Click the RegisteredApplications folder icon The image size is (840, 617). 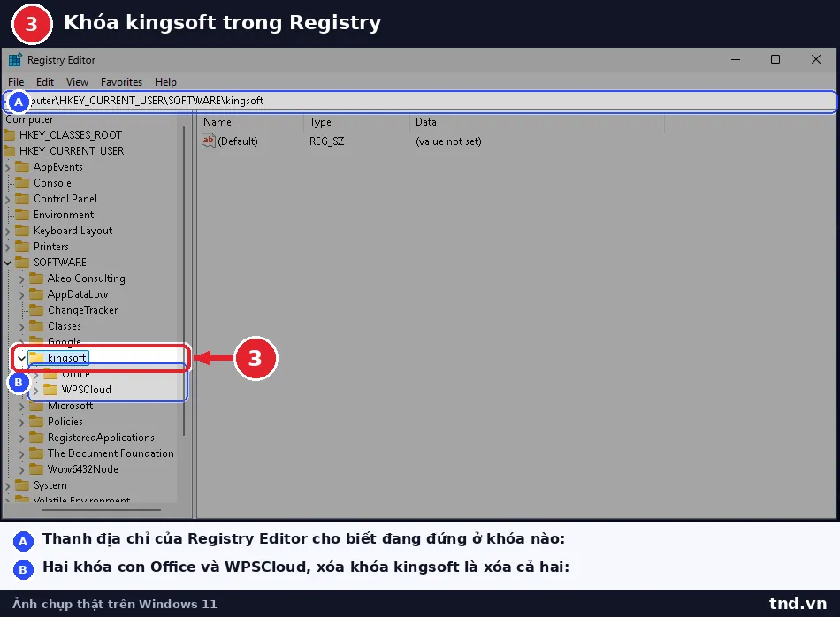[x=36, y=437]
